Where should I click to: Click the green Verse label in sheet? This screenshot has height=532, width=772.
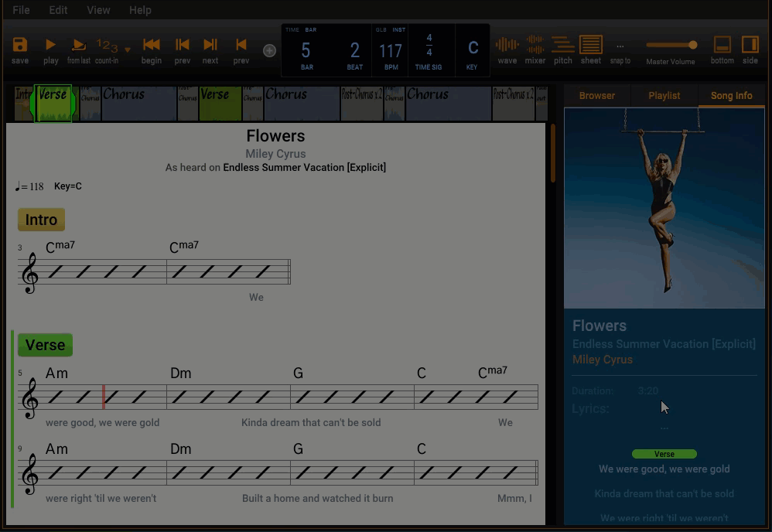pyautogui.click(x=46, y=345)
